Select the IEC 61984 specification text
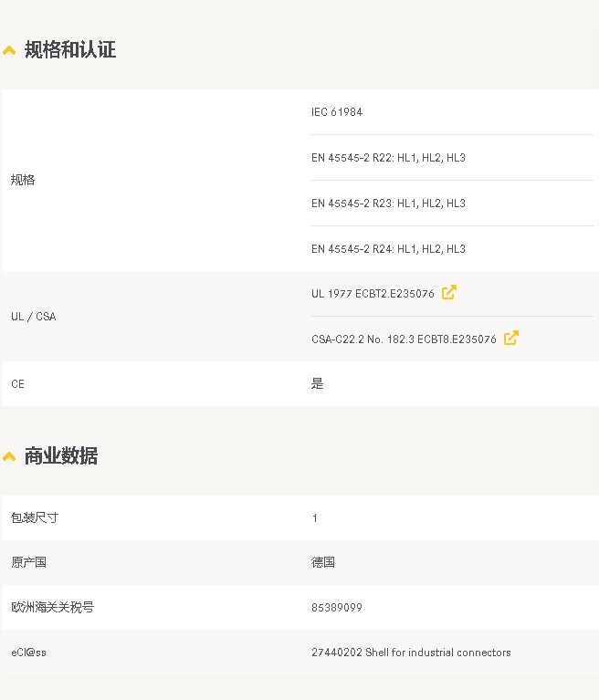The height and width of the screenshot is (700, 599). 337,112
